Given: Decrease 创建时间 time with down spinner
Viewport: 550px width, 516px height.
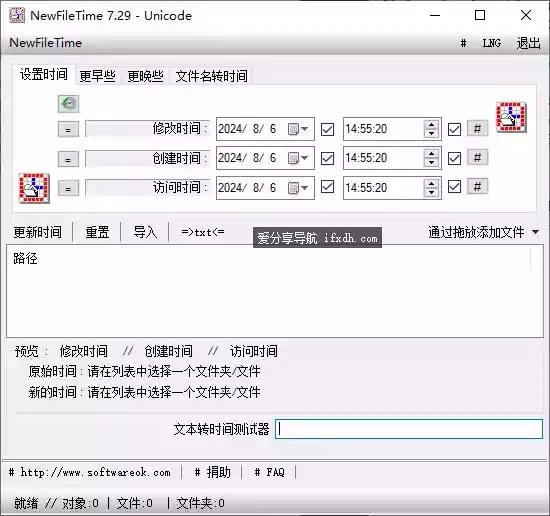Looking at the screenshot, I should [431, 162].
